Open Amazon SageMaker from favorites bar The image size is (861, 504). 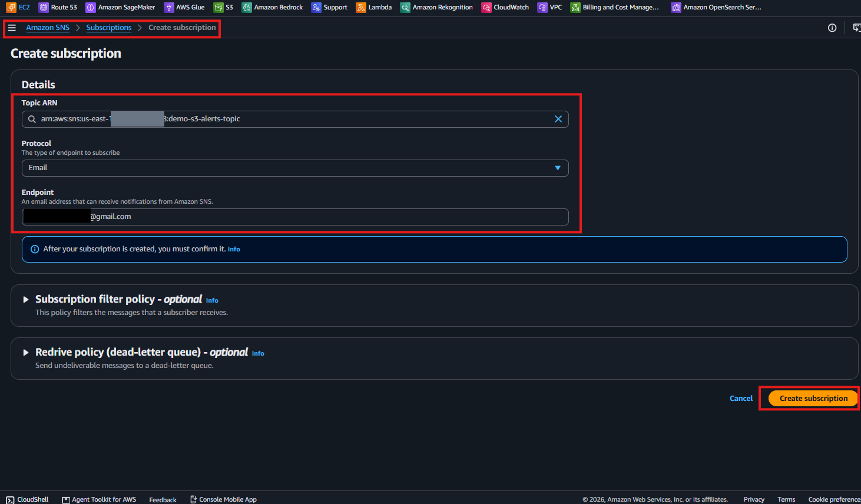[x=120, y=7]
